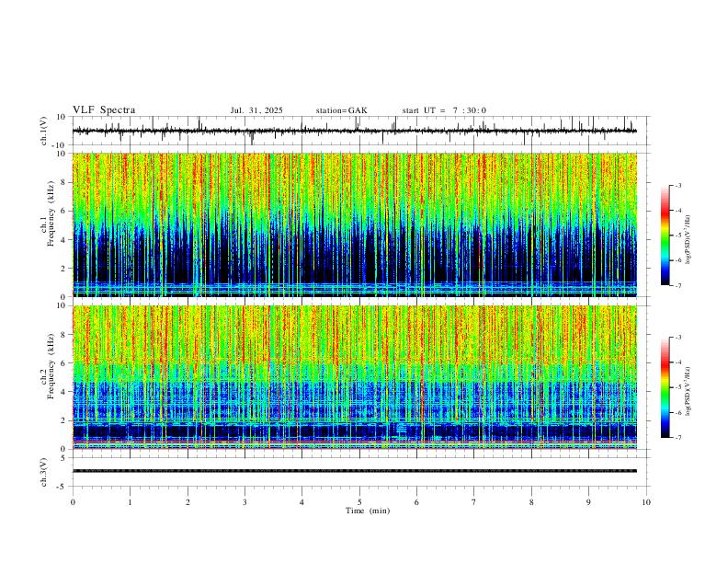This screenshot has width=728, height=563.
Task: Click the ch.2 PSD color scale bar
Action: click(x=665, y=387)
